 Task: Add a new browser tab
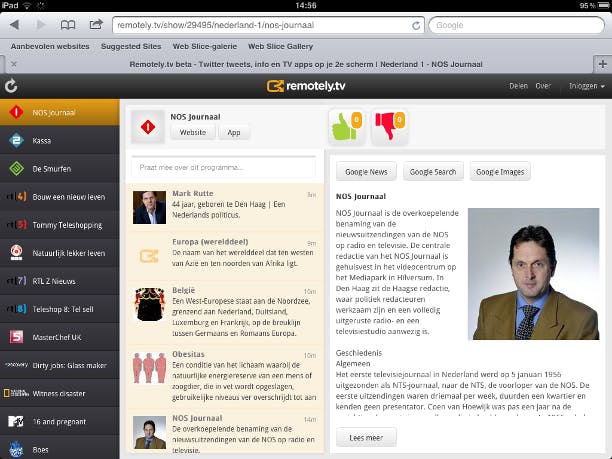point(602,64)
